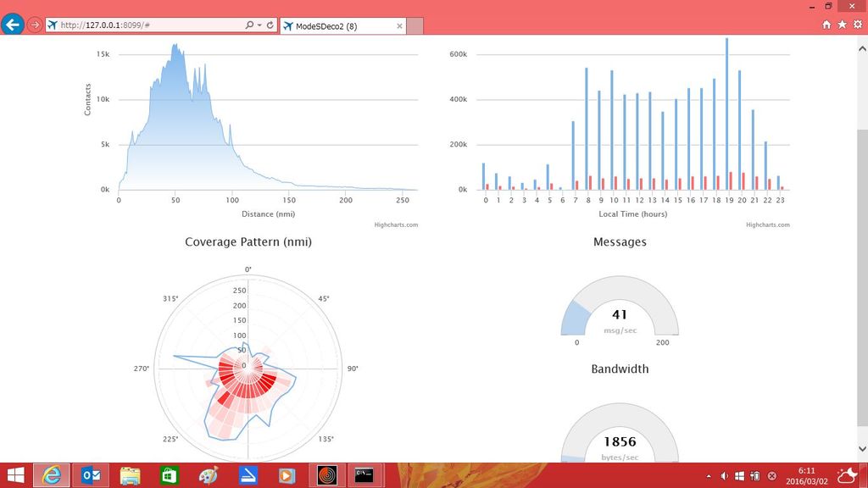Close the ModeSDeco2 tab

pos(400,26)
